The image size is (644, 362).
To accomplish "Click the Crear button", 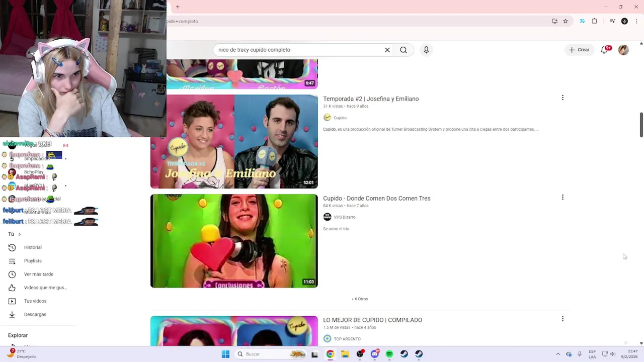I will (x=579, y=50).
